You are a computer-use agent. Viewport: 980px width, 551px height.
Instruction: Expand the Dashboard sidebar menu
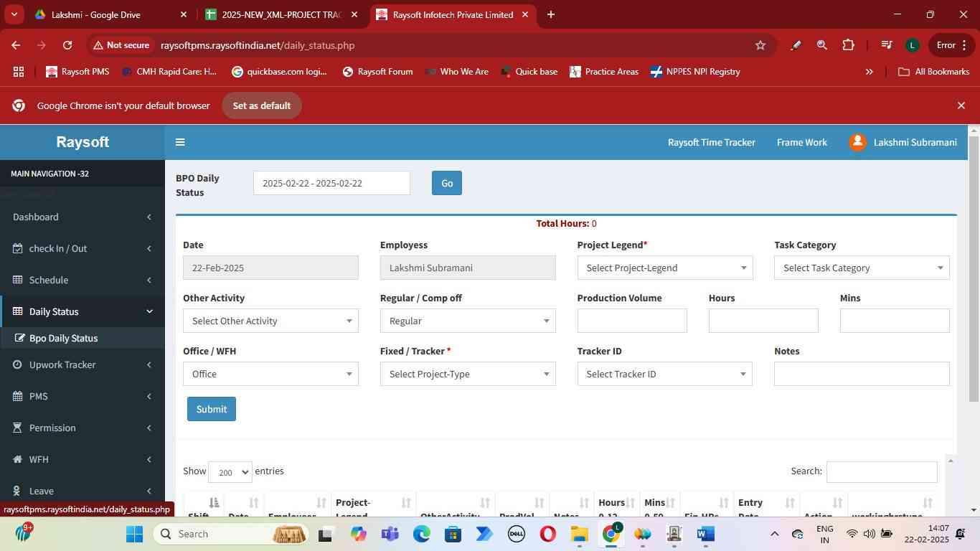83,217
